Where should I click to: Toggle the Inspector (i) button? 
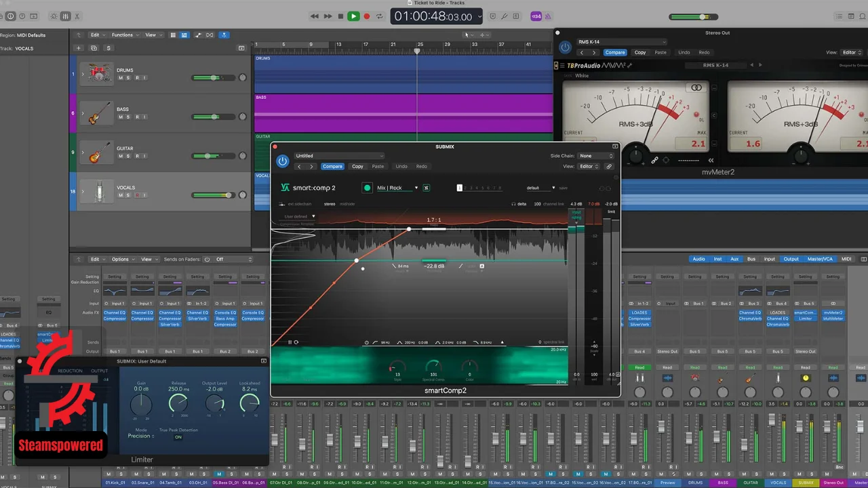[10, 16]
